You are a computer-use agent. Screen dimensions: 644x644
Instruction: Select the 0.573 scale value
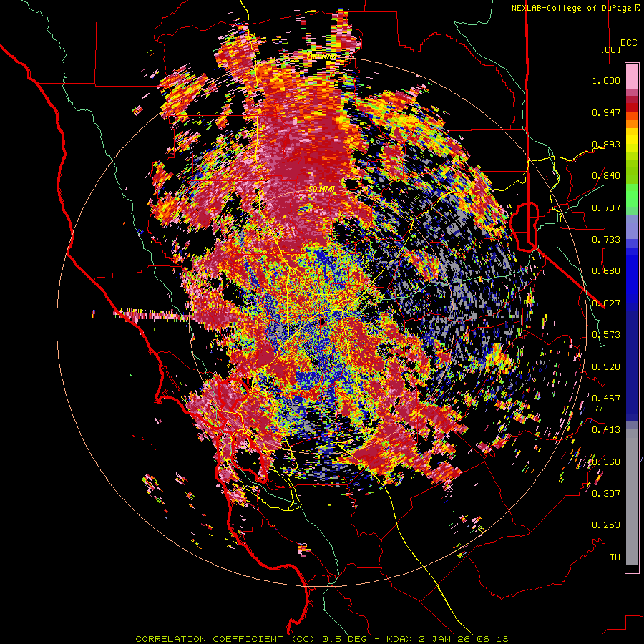point(606,335)
